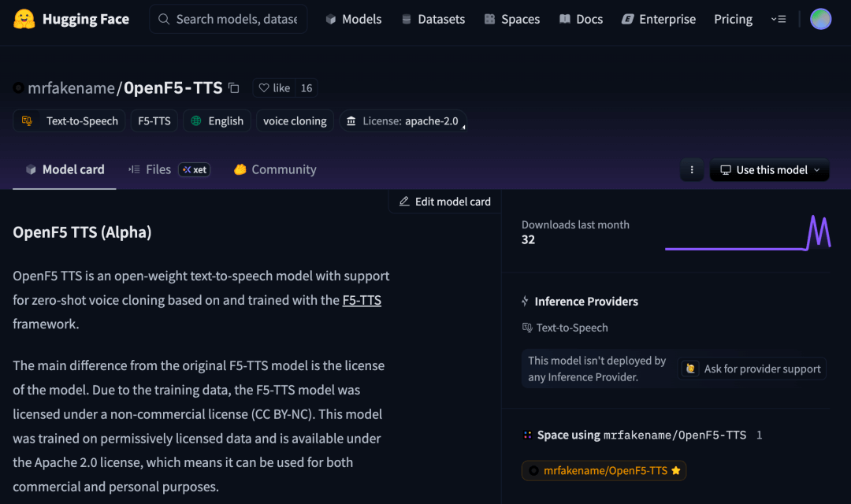Click Edit model card
The width and height of the screenshot is (851, 504).
(x=444, y=202)
